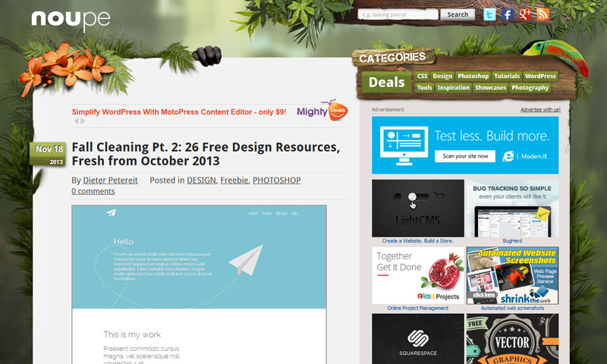Open the Modern.IE banner ad

click(x=465, y=145)
